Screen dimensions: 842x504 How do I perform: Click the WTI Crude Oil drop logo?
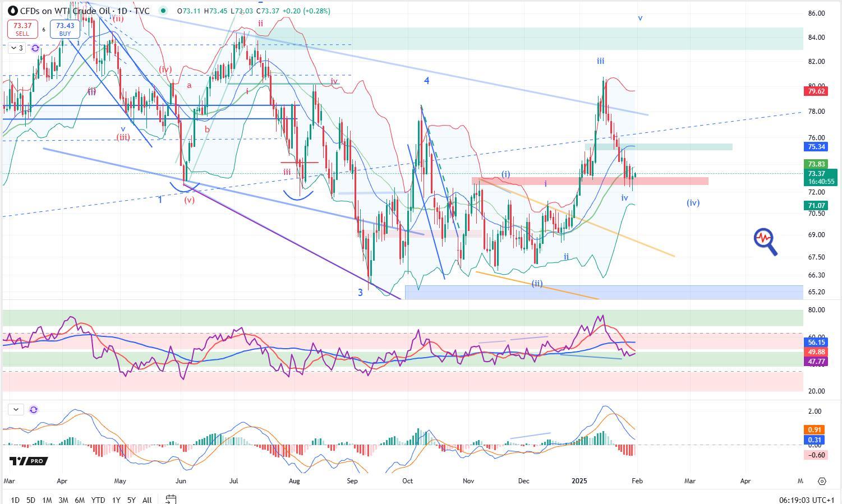(13, 11)
